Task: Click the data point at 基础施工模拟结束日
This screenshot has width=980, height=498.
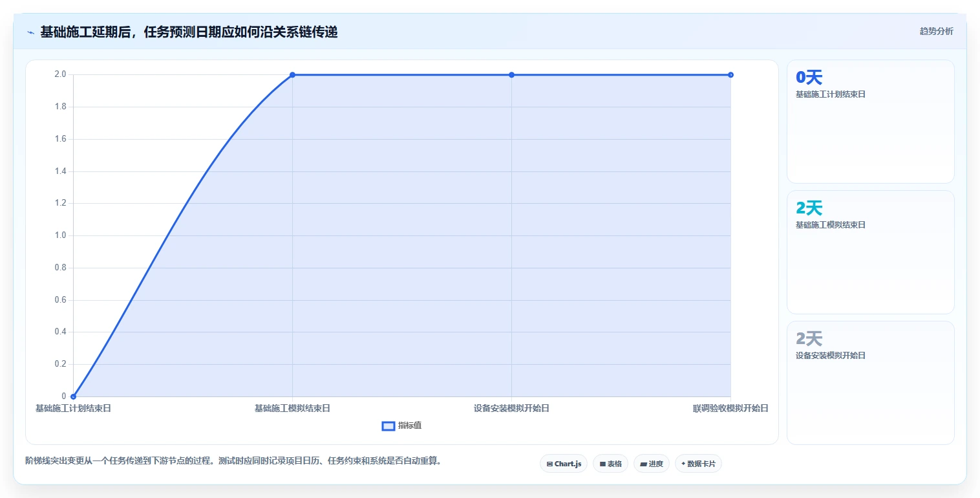Action: click(x=292, y=75)
